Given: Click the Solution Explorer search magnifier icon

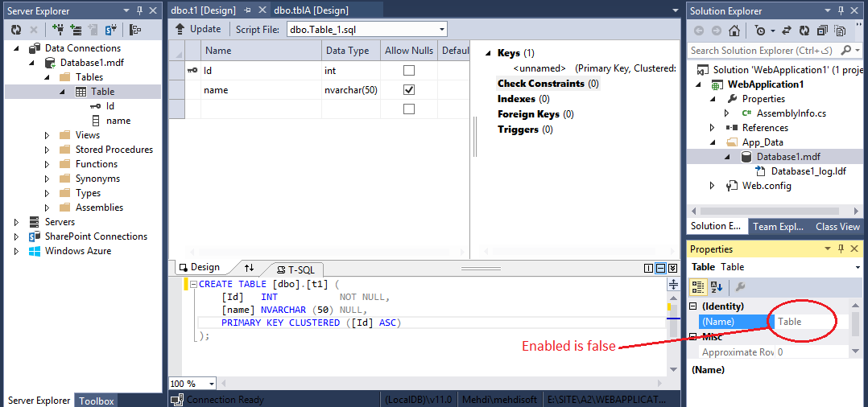Looking at the screenshot, I should point(845,51).
